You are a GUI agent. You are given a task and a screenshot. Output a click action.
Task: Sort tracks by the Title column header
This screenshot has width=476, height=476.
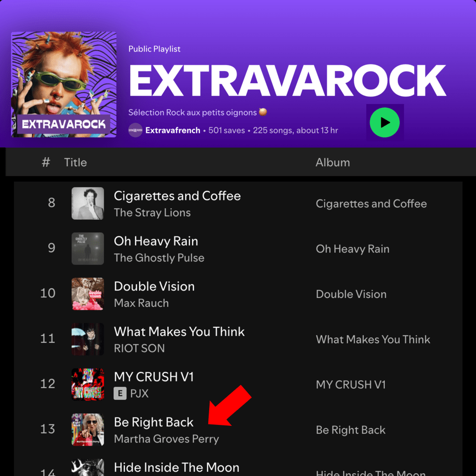tap(75, 162)
